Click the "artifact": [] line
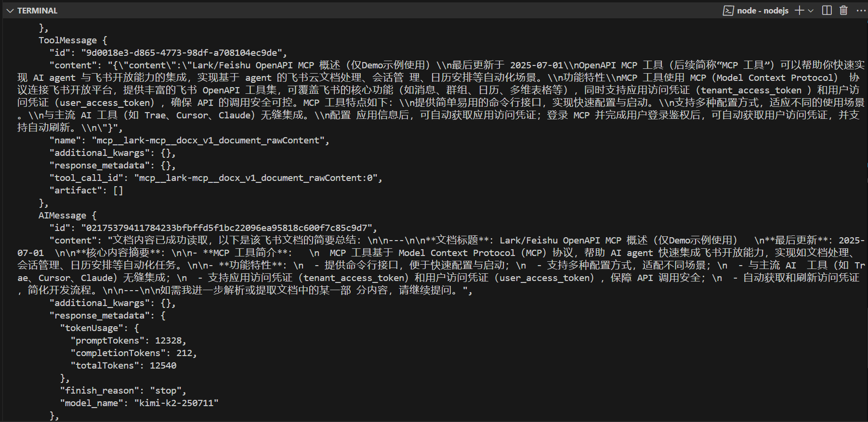Screen dimensions: 868x422 pyautogui.click(x=86, y=191)
